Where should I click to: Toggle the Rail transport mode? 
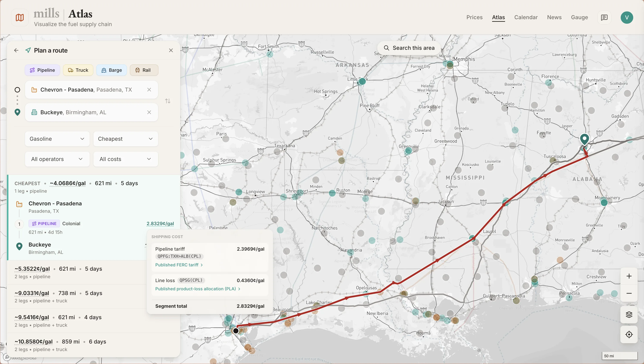144,70
